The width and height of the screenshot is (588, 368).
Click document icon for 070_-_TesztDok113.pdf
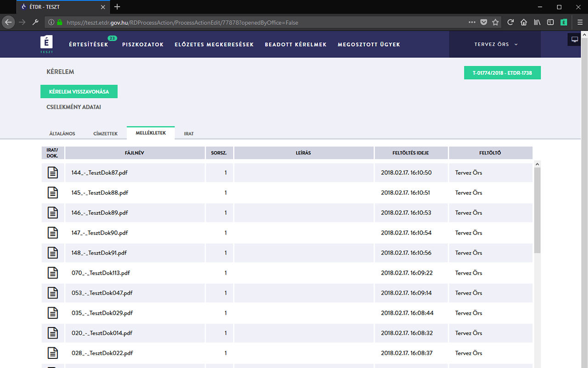pos(53,273)
